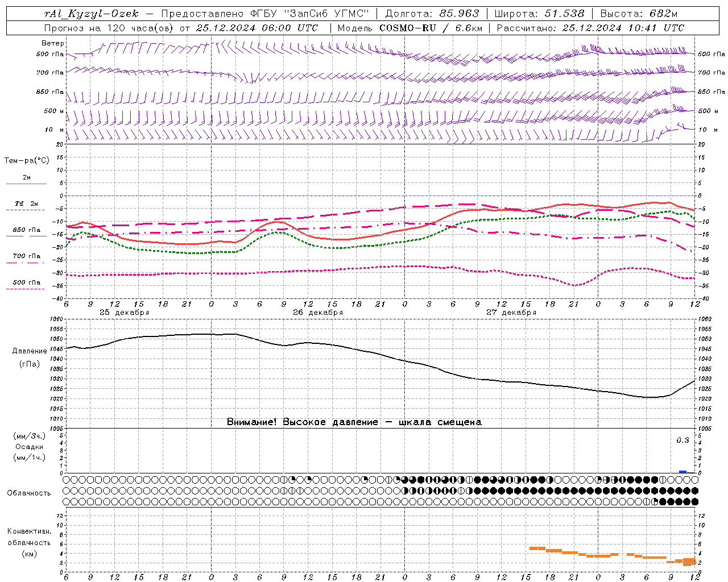The height and width of the screenshot is (582, 728).
Task: Click the Высота: 682м field
Action: (639, 14)
